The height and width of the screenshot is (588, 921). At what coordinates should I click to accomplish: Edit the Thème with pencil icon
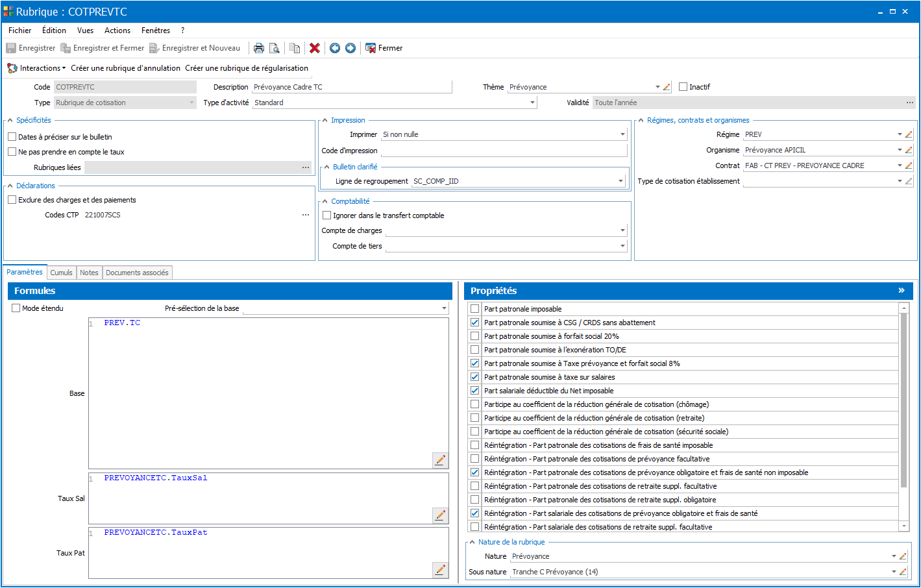pos(667,87)
